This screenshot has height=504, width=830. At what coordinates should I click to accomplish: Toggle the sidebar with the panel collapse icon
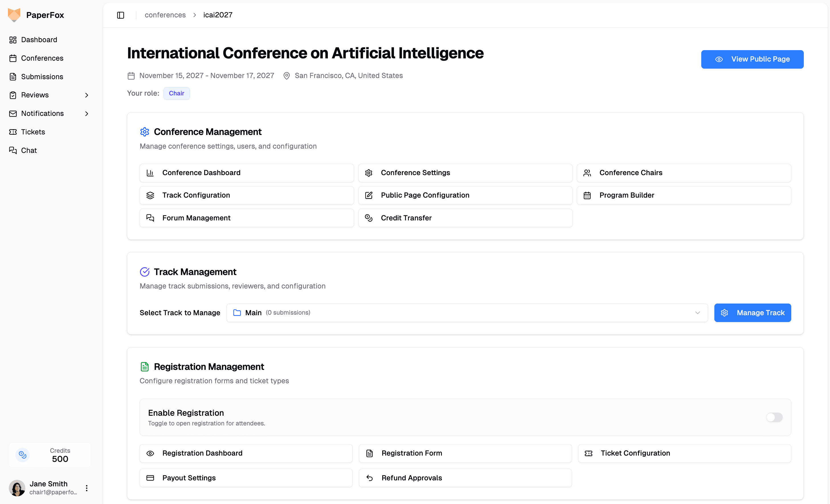(x=120, y=15)
